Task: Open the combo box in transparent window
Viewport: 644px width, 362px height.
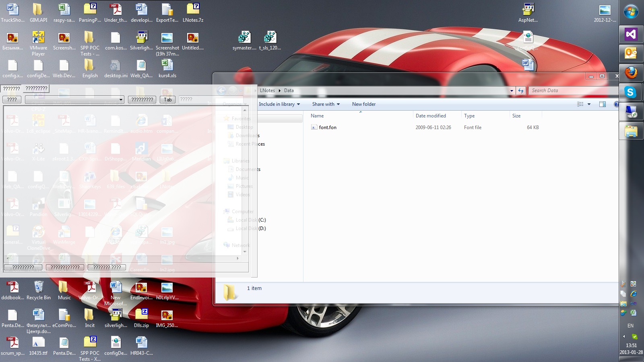Action: pyautogui.click(x=74, y=99)
